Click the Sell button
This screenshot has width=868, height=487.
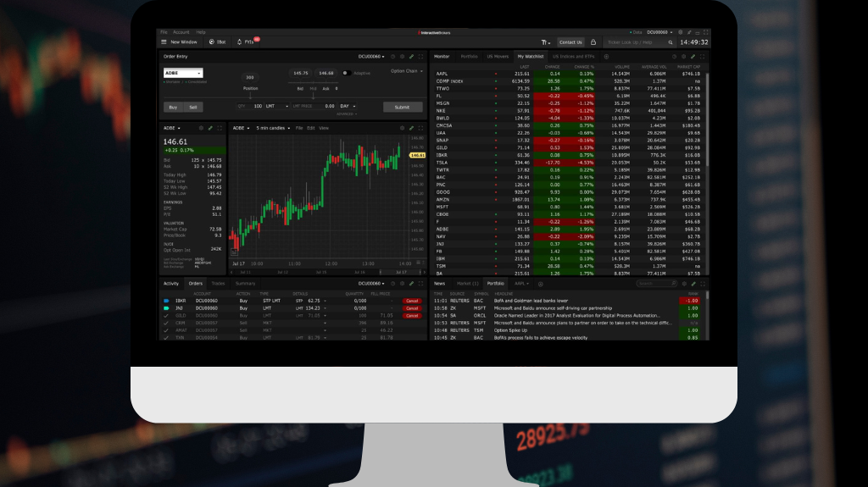click(x=193, y=108)
